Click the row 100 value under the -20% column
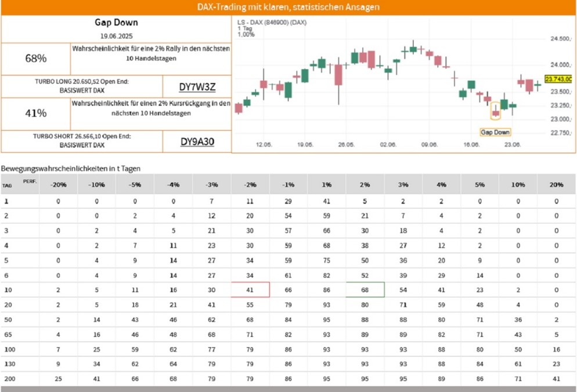Viewport: 577px width, 392px height. coord(59,349)
